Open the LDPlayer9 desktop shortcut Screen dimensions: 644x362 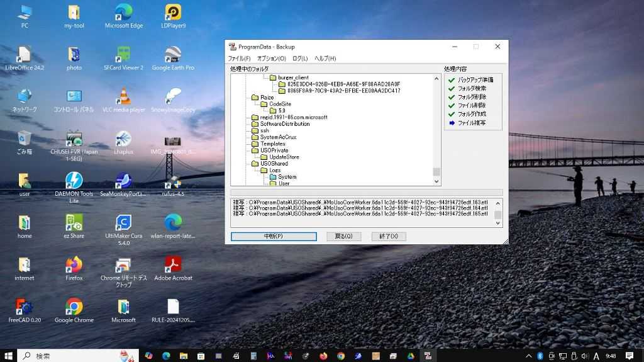coord(173,13)
